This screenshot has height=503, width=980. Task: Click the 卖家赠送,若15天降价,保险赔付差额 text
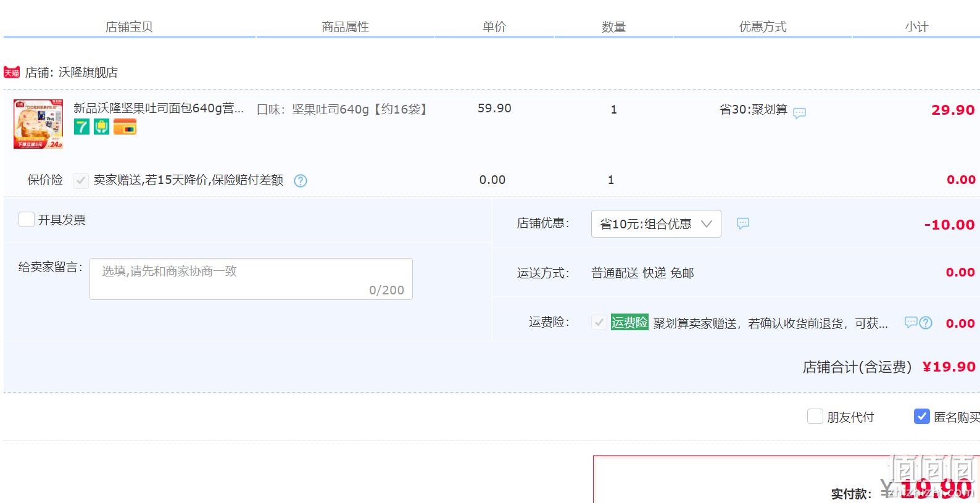point(188,180)
